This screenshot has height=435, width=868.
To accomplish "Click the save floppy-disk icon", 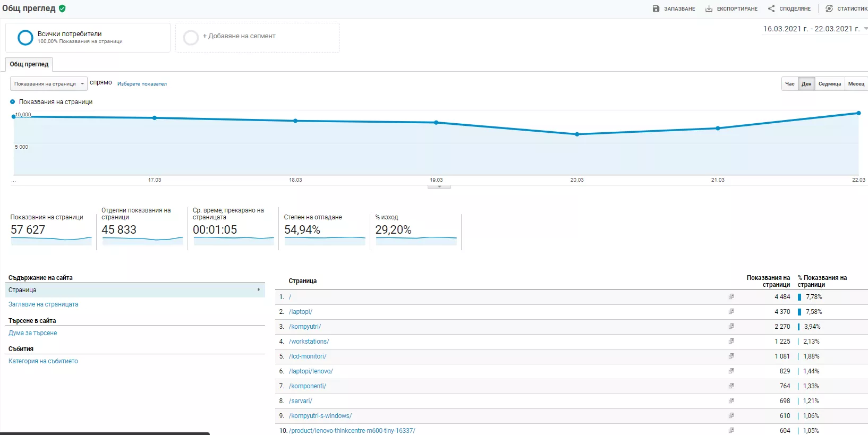I will coord(656,8).
